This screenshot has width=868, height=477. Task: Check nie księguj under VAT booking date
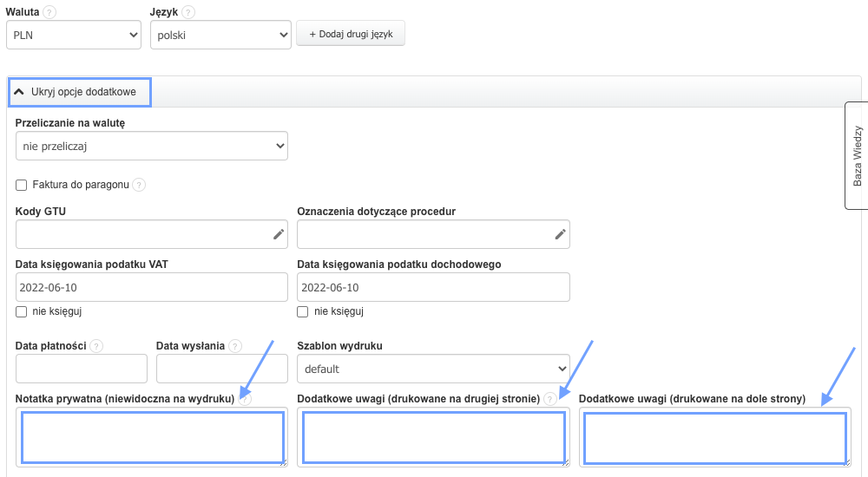coord(22,312)
